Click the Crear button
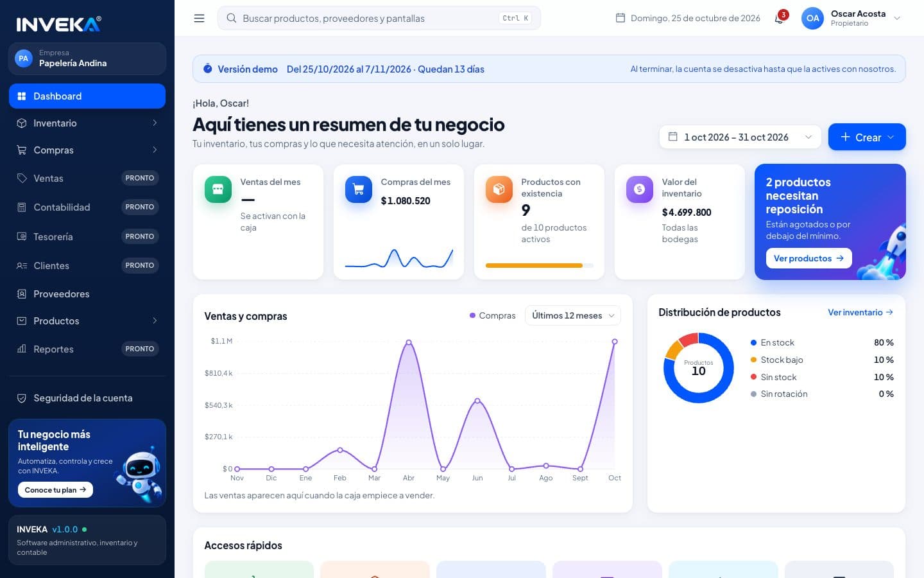The height and width of the screenshot is (578, 924). pos(867,137)
